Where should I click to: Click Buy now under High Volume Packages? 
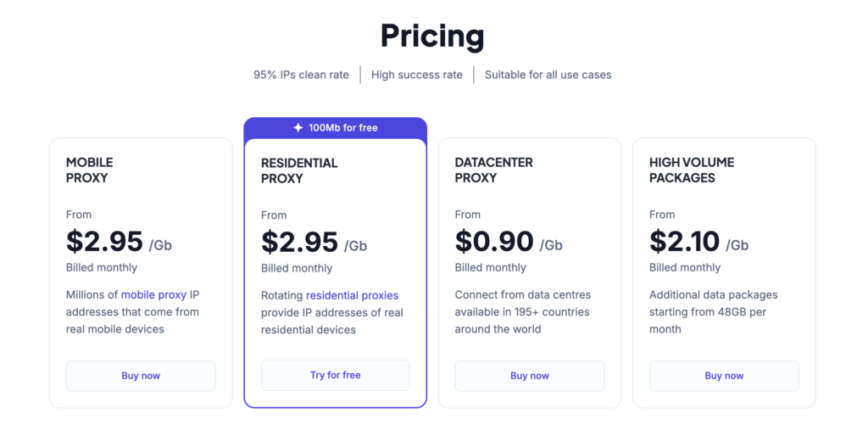click(724, 376)
